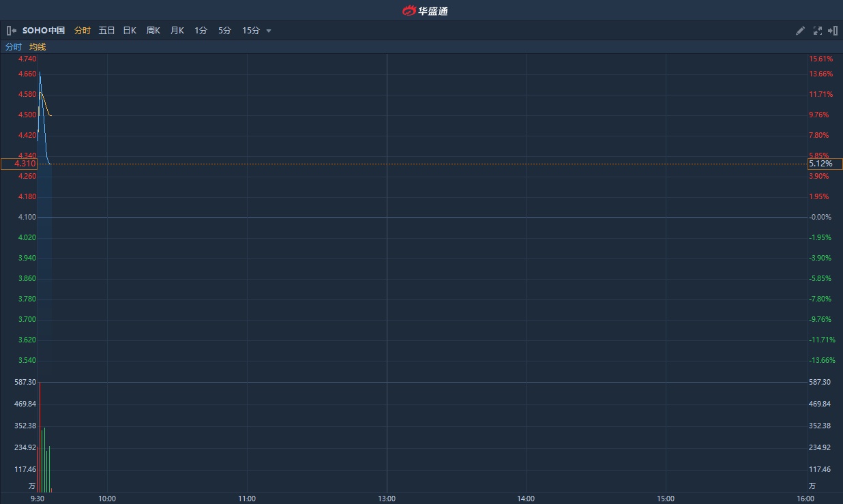This screenshot has height=504, width=843.
Task: Click the 10:00 time axis label
Action: (x=107, y=499)
